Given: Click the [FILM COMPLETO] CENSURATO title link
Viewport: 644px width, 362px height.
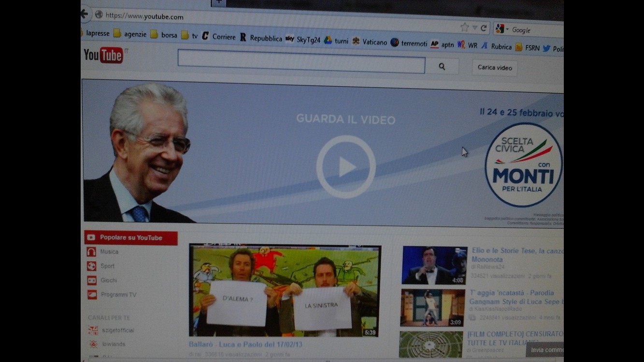Looking at the screenshot, I should [515, 339].
